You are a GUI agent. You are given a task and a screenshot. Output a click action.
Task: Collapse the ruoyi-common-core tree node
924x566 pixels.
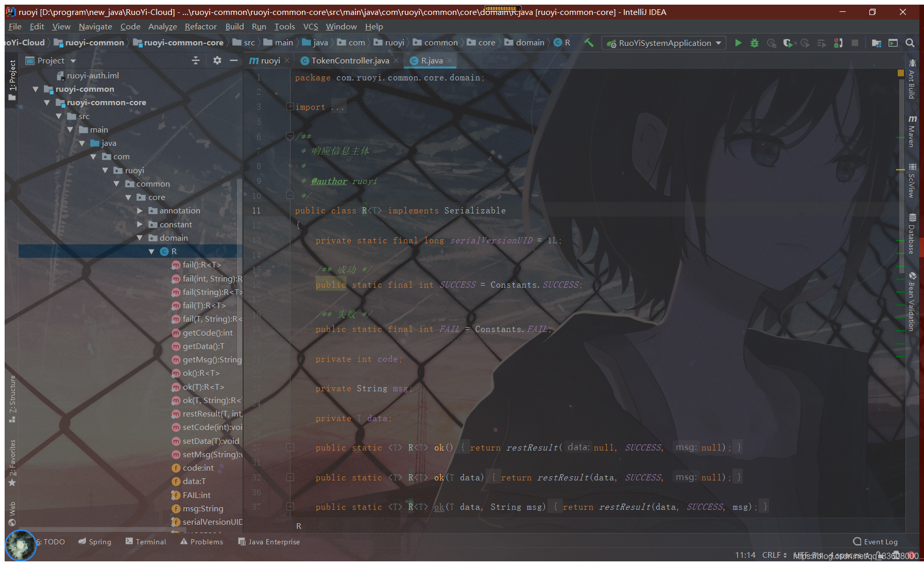[x=47, y=103]
